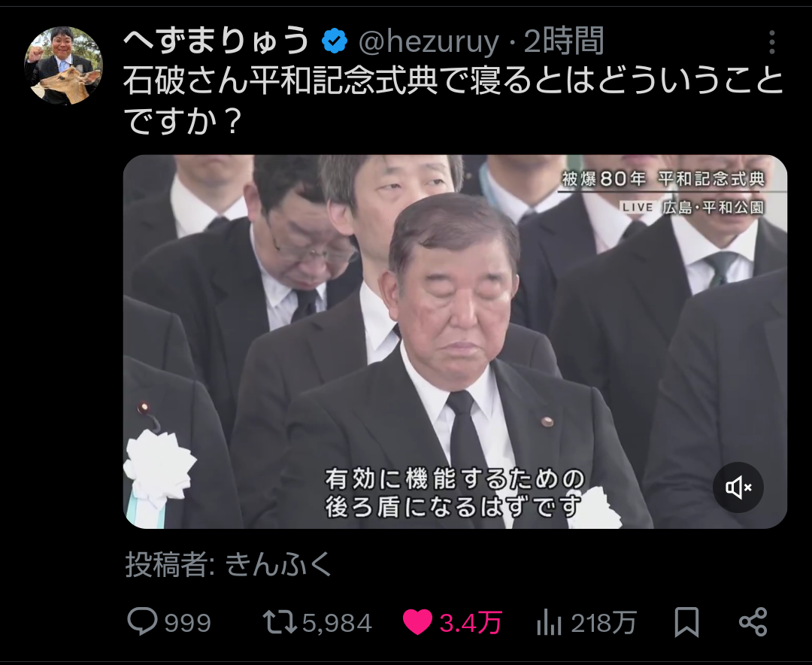Click the repost arrows icon
812x665 pixels.
pyautogui.click(x=280, y=622)
